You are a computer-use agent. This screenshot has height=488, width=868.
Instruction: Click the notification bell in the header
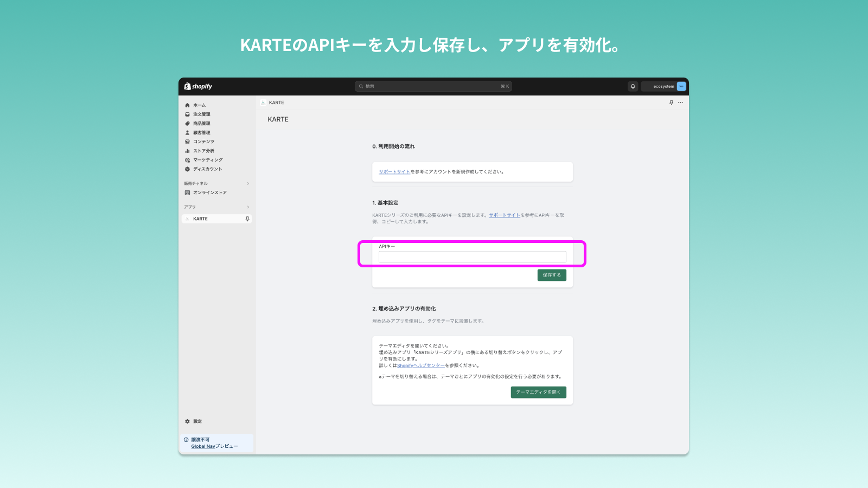click(633, 86)
